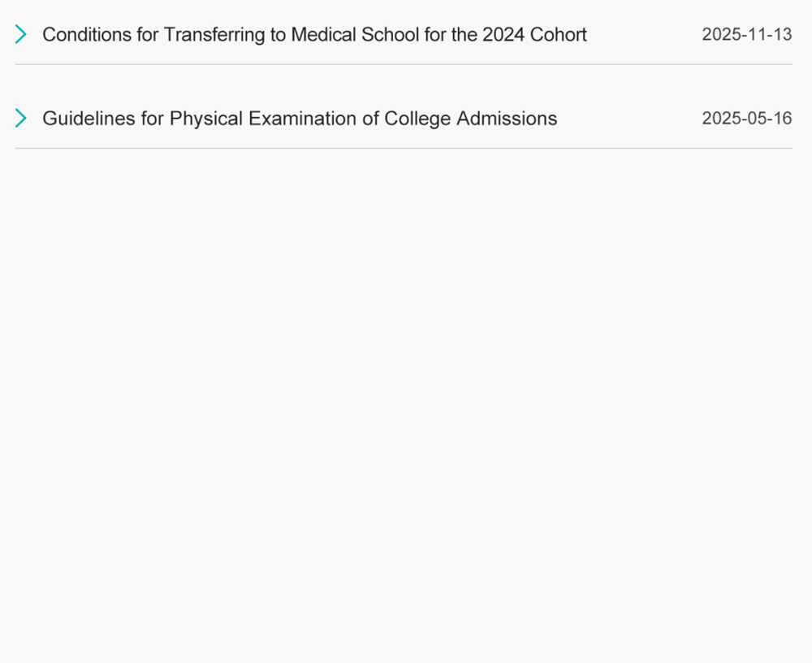The height and width of the screenshot is (663, 812).
Task: Click the arrow icon left of the November 2025 notice
Action: click(x=21, y=34)
